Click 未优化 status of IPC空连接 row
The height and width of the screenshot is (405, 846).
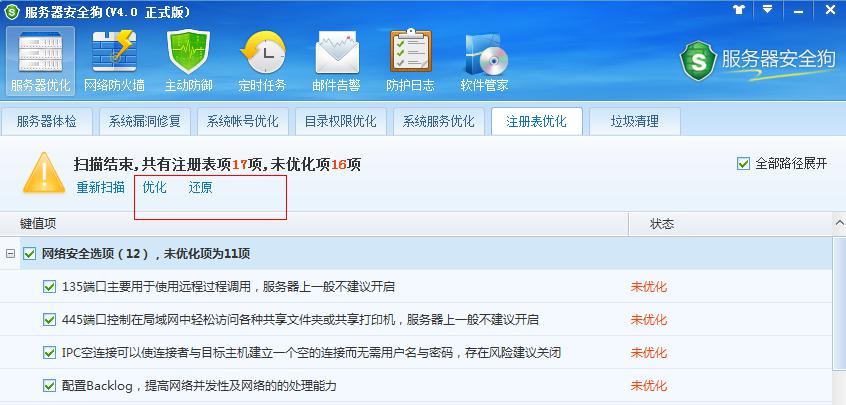(x=649, y=353)
